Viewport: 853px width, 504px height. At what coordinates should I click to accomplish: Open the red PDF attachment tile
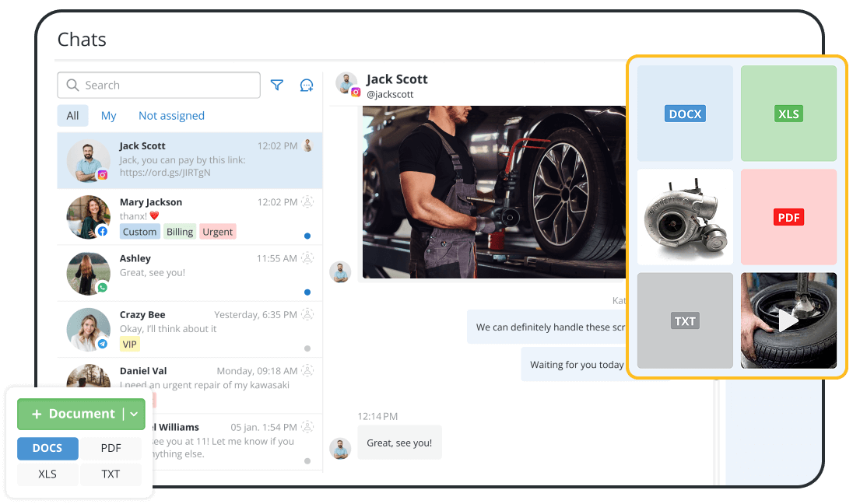click(788, 216)
